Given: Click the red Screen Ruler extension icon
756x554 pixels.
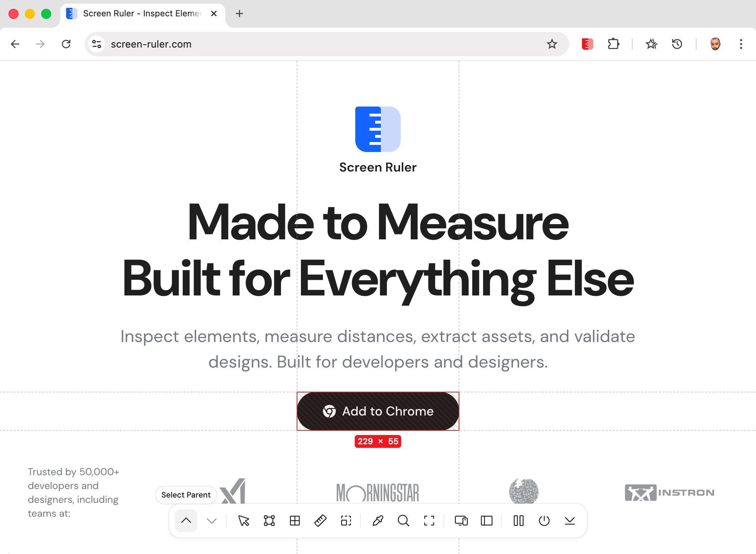Looking at the screenshot, I should (588, 44).
